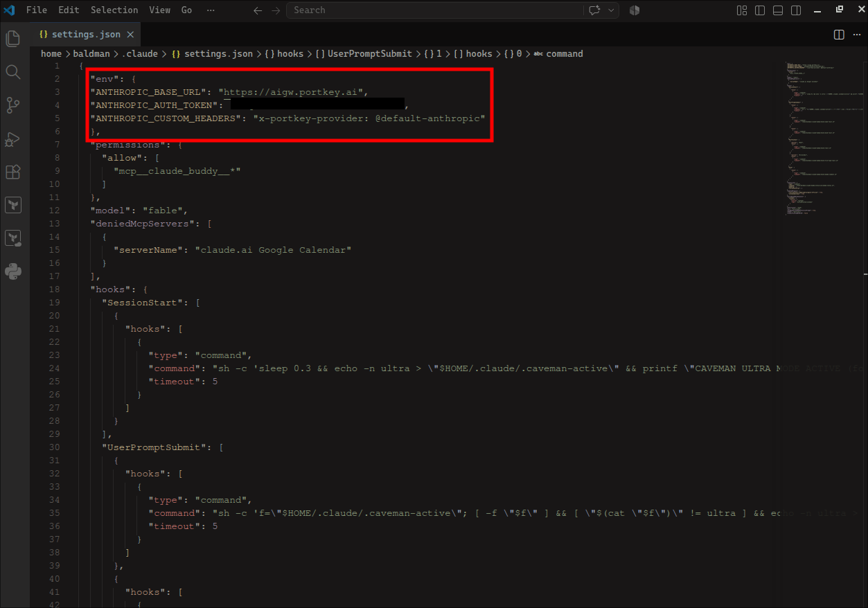Open the HashiCorp Terraform view
This screenshot has width=868, height=608.
(13, 205)
